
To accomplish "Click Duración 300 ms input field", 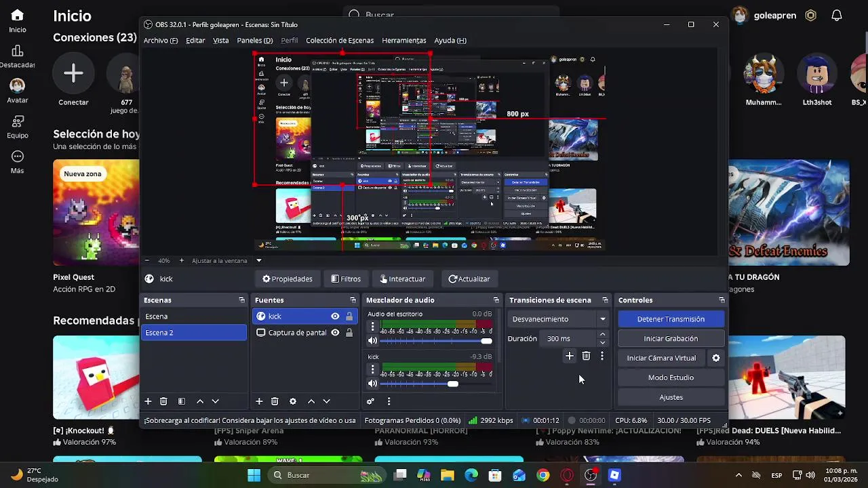I will [568, 338].
